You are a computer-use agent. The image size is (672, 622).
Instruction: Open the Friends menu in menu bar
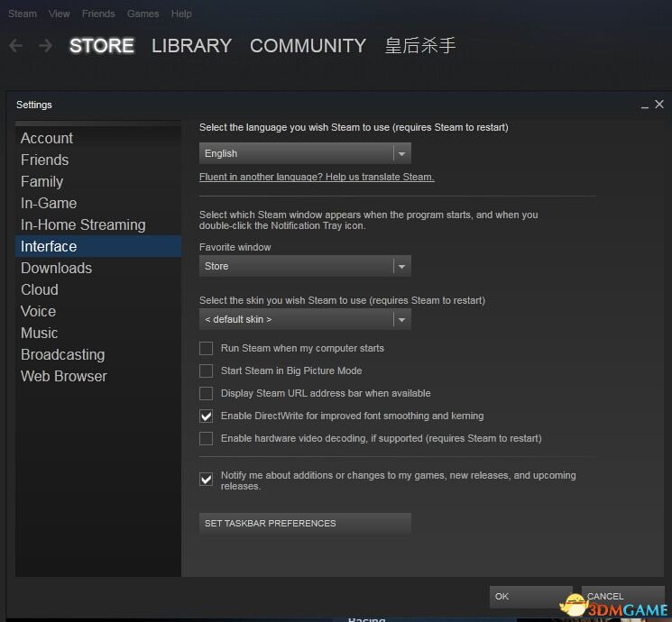pos(98,14)
